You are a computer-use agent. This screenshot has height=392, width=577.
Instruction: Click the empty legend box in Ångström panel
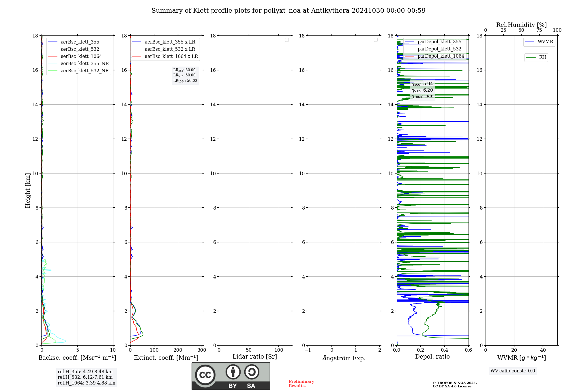(376, 40)
